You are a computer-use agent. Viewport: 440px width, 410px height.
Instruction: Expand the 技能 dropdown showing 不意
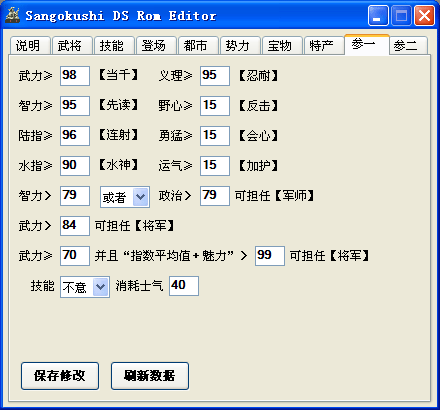[x=85, y=287]
